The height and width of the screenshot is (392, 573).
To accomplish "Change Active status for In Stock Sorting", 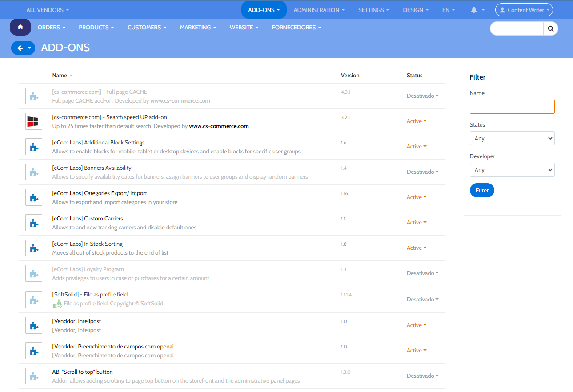I will (x=417, y=248).
